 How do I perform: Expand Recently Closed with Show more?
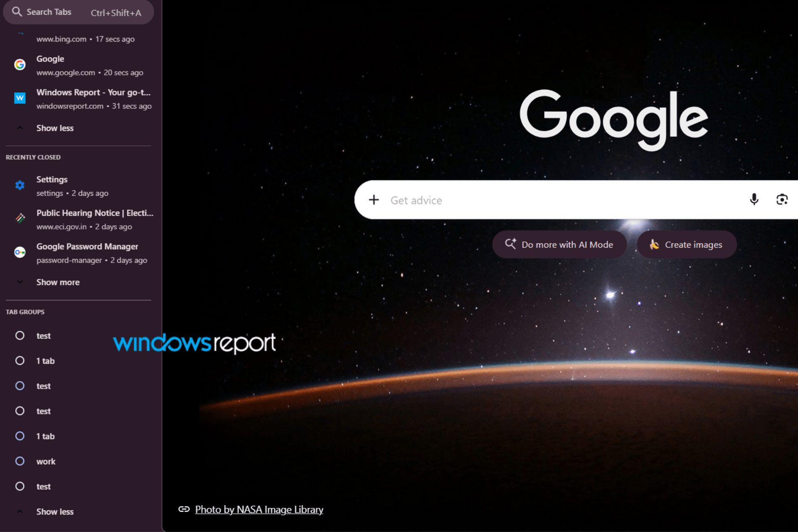[x=58, y=282]
